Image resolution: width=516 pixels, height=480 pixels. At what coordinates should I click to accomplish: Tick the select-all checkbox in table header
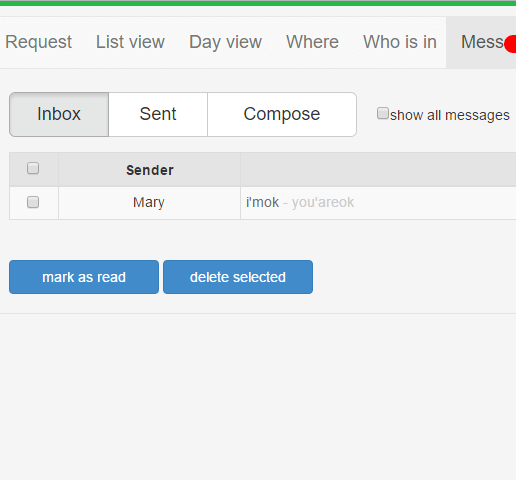coord(33,168)
